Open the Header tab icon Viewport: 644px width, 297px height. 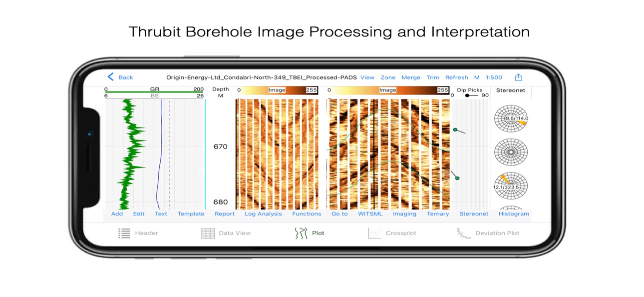(x=124, y=233)
